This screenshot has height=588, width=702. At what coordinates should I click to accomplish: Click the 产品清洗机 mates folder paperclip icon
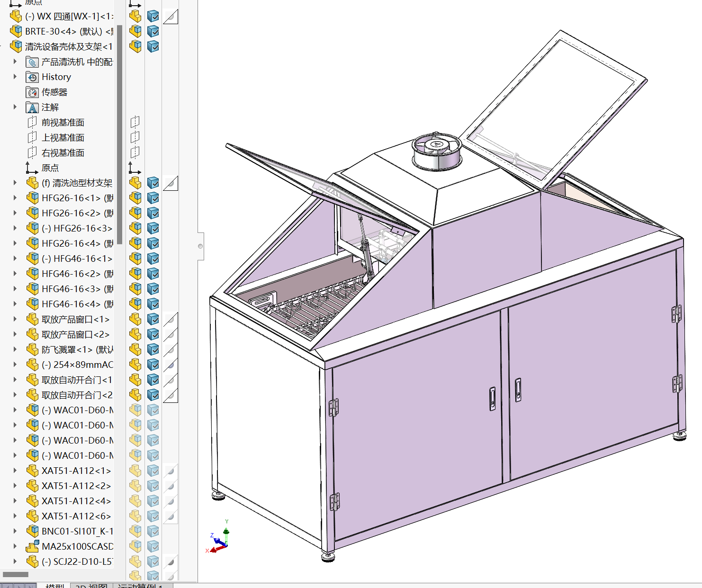tap(32, 62)
